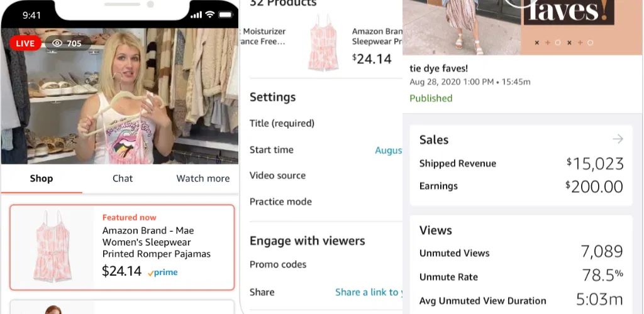Click the battery status icon

[226, 14]
